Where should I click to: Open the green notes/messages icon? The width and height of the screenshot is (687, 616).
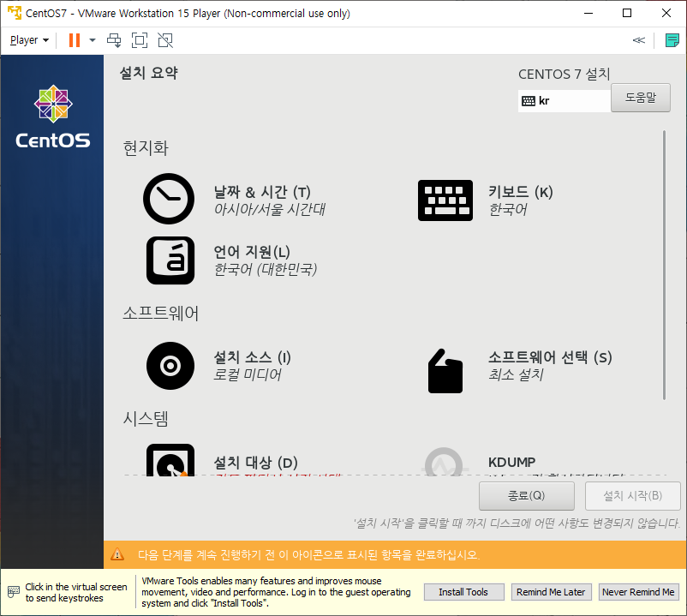(672, 40)
